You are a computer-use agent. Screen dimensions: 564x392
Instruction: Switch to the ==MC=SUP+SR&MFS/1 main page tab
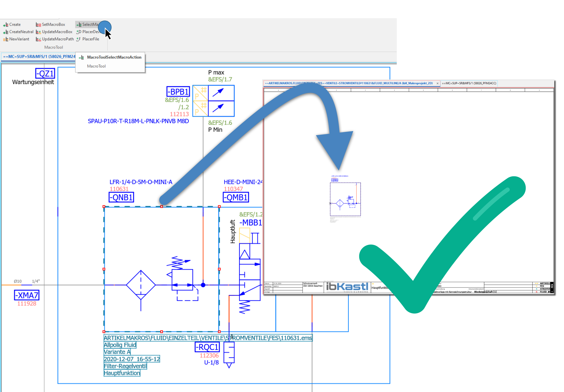[x=39, y=56]
